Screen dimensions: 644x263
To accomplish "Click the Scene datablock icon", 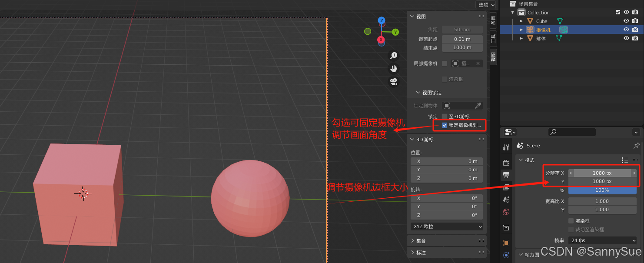I will point(520,146).
